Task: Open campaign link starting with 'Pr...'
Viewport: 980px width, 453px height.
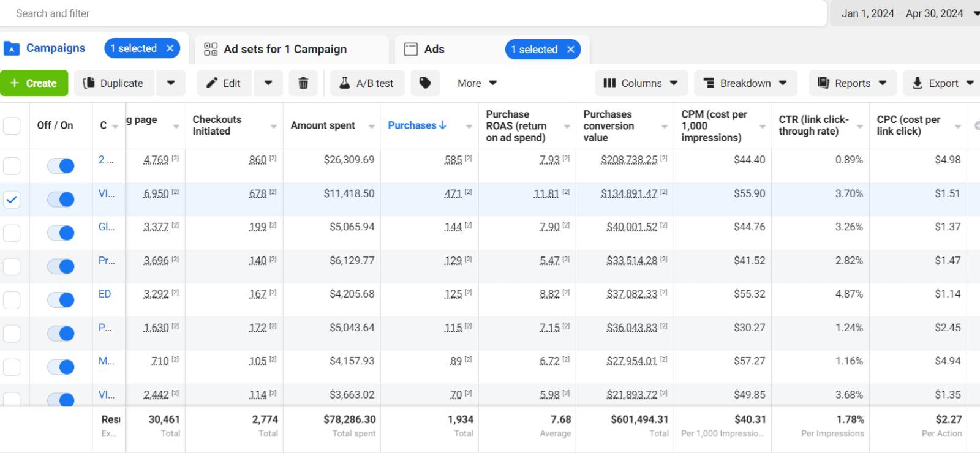Action: pyautogui.click(x=107, y=260)
